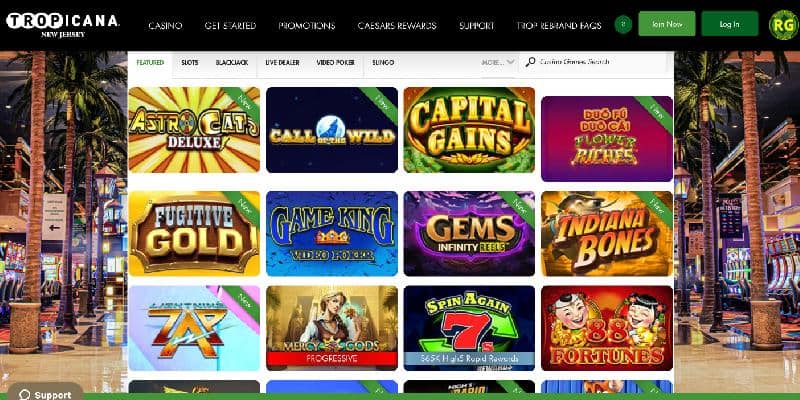Click the magnifier search icon

(x=531, y=62)
